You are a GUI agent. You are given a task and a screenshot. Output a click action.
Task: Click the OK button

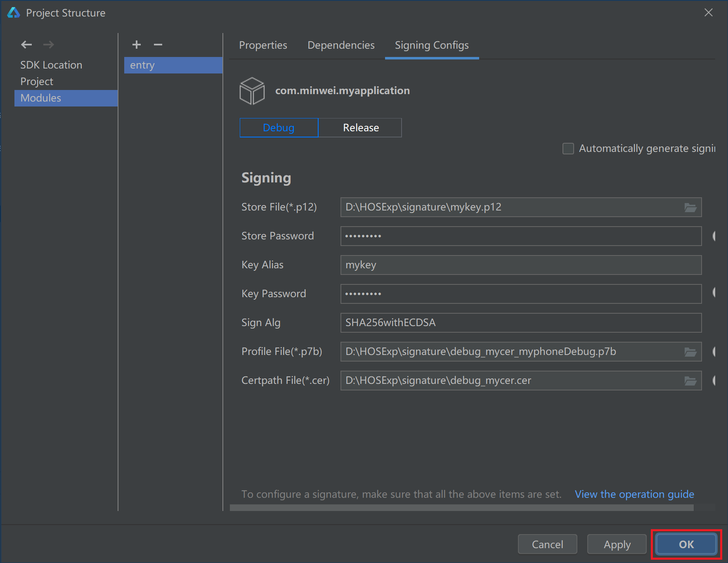(x=686, y=544)
